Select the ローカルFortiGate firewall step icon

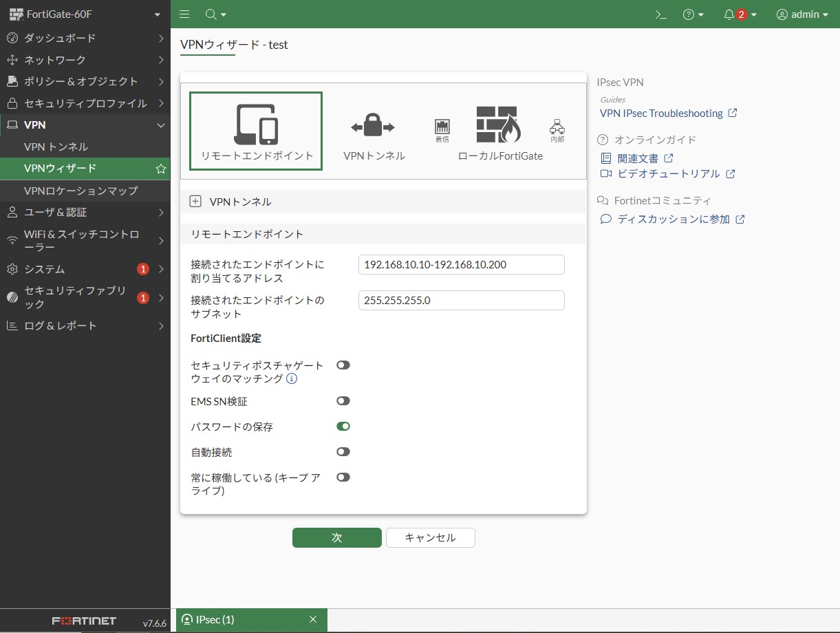tap(499, 125)
